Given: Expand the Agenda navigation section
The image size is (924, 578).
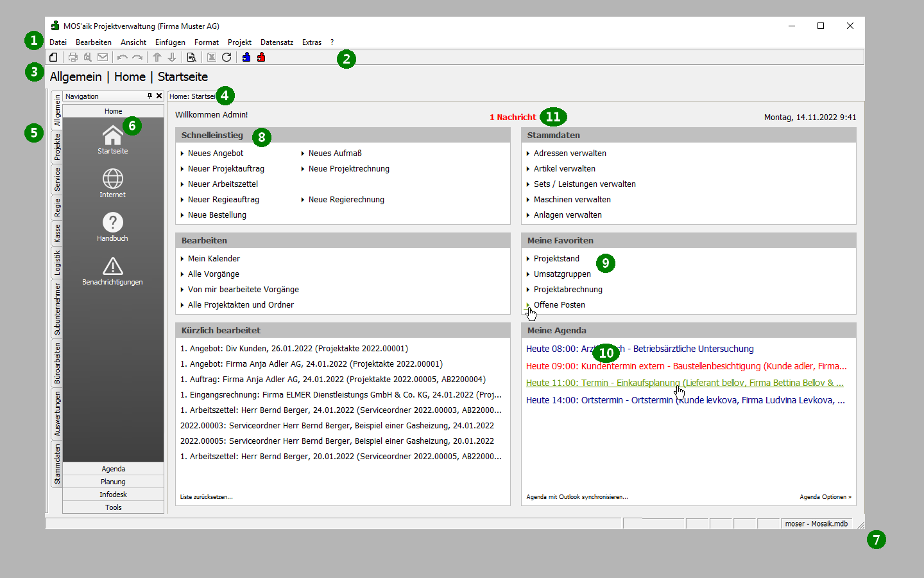Looking at the screenshot, I should pos(113,469).
